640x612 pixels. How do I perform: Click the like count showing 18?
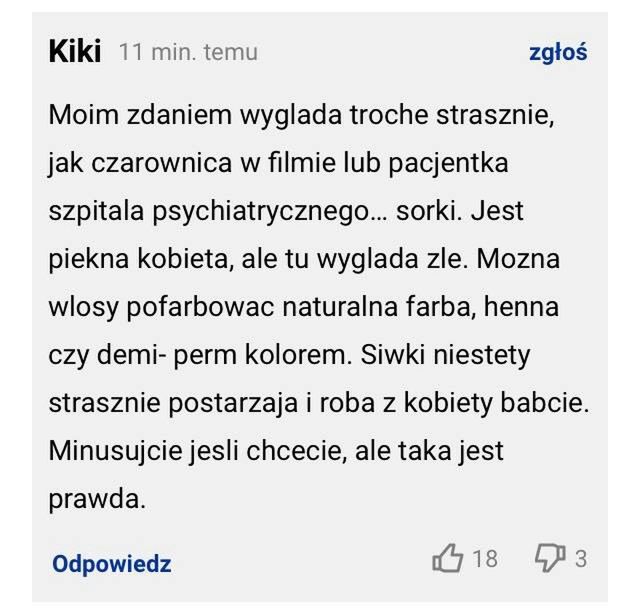tap(485, 559)
